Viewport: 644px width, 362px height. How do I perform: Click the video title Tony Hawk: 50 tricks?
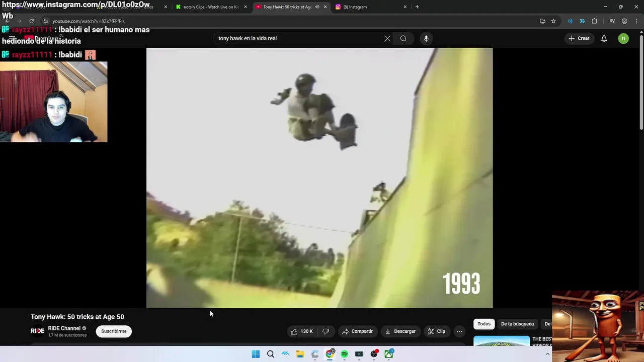pyautogui.click(x=77, y=317)
